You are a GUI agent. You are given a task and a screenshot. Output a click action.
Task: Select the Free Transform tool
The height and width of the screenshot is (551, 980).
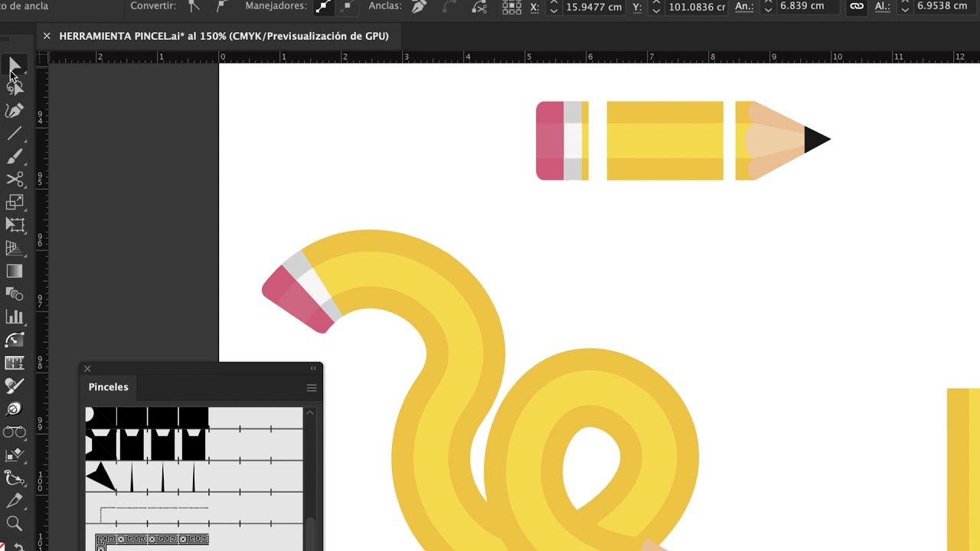14,225
